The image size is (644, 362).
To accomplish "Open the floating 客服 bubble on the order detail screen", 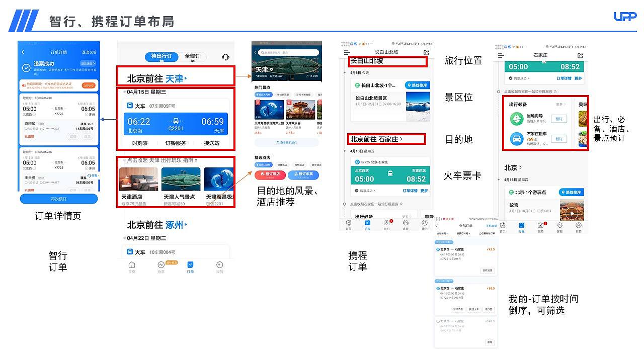I will pyautogui.click(x=93, y=175).
